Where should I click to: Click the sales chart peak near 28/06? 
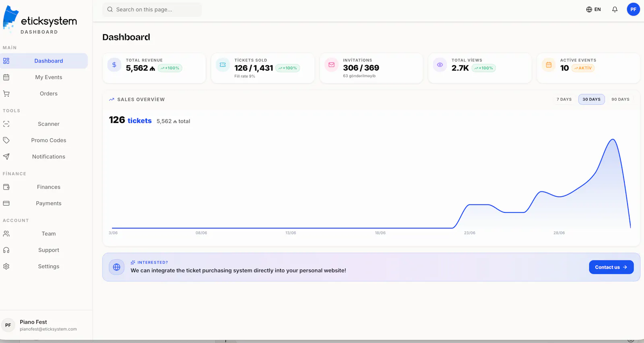(x=613, y=139)
